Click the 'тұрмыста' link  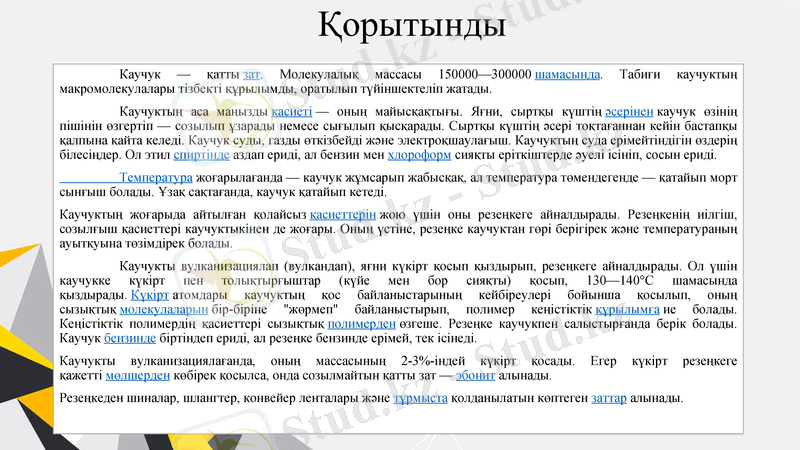click(x=420, y=398)
